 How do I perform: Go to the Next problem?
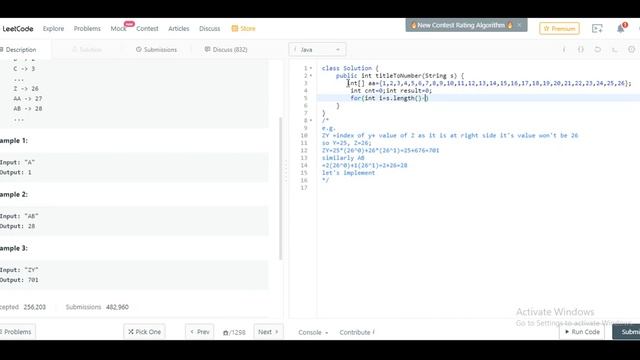tap(268, 332)
